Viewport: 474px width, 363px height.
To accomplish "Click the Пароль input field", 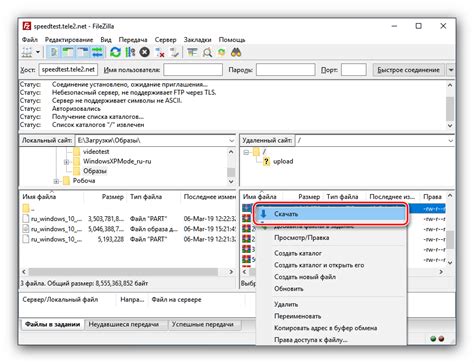I will [285, 70].
